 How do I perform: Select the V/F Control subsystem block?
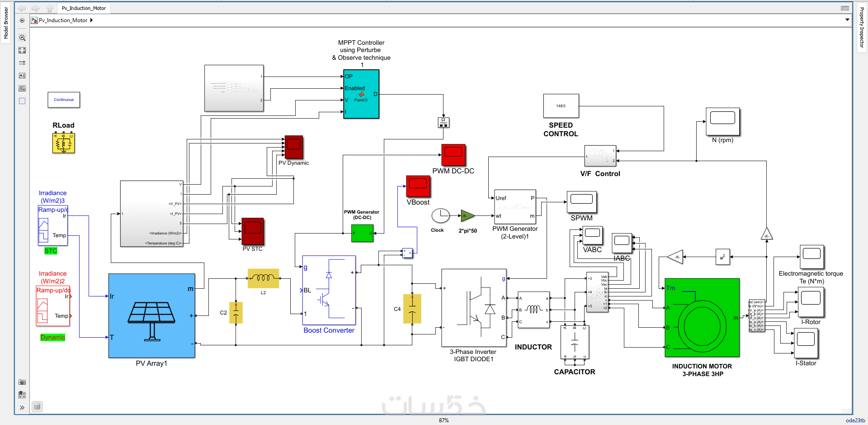click(600, 156)
